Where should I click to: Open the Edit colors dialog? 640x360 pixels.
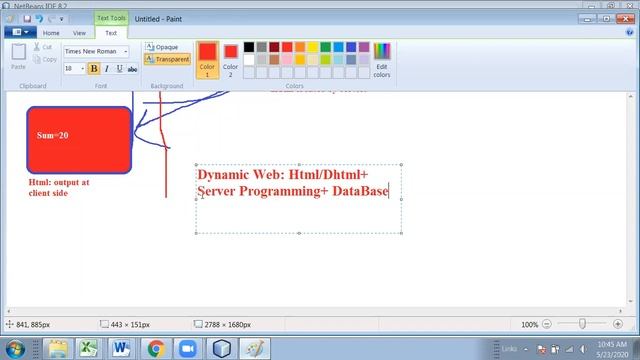(382, 60)
